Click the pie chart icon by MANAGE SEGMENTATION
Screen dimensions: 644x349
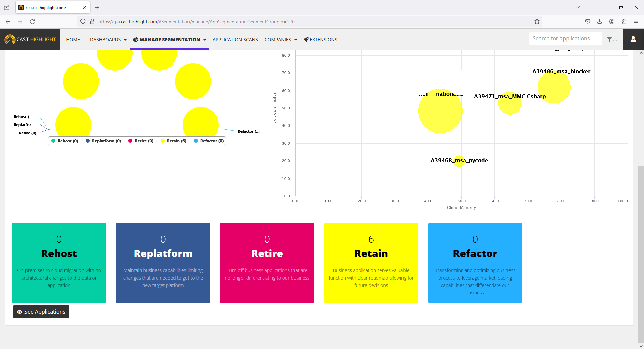coord(136,40)
